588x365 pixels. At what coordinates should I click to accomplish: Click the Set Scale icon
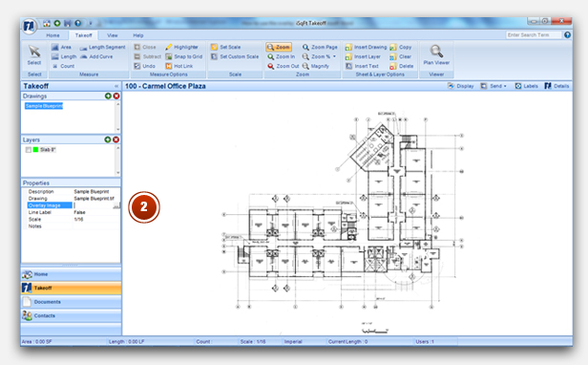214,47
